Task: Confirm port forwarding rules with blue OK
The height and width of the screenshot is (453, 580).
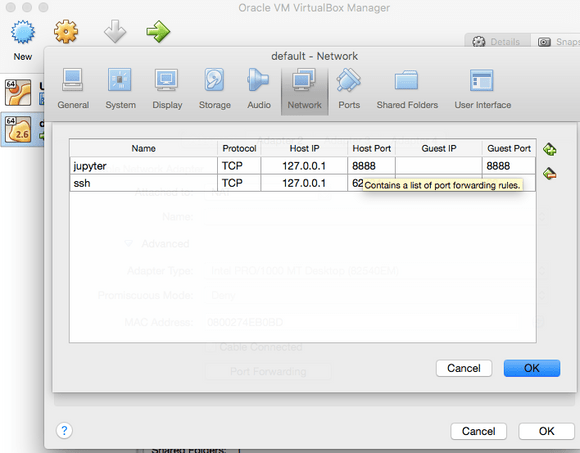Action: [x=532, y=368]
